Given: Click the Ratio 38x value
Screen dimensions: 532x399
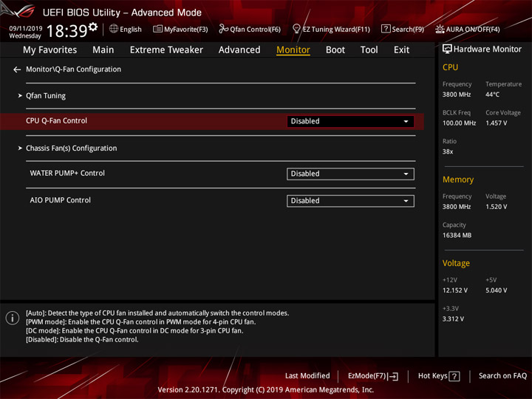Looking at the screenshot, I should pos(448,151).
